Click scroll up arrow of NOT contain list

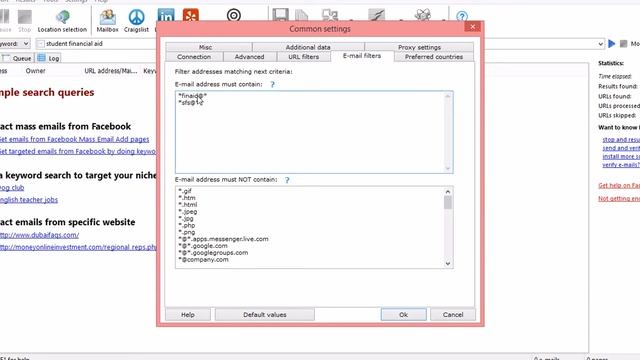pos(448,191)
